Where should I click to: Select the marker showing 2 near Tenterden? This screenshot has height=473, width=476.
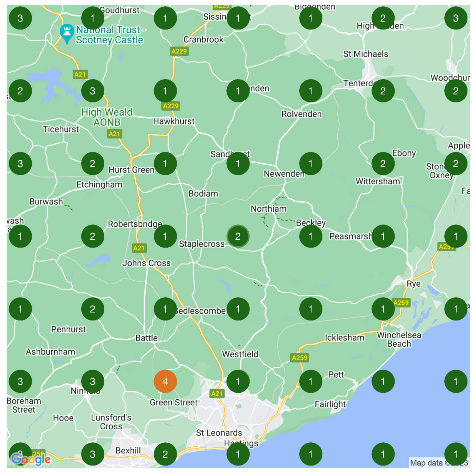(383, 90)
